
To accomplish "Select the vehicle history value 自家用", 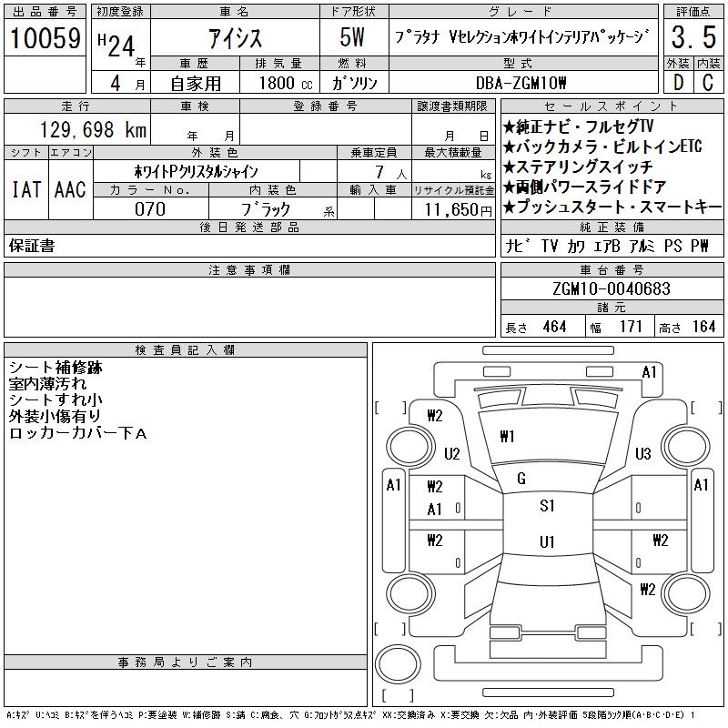I will tap(196, 84).
